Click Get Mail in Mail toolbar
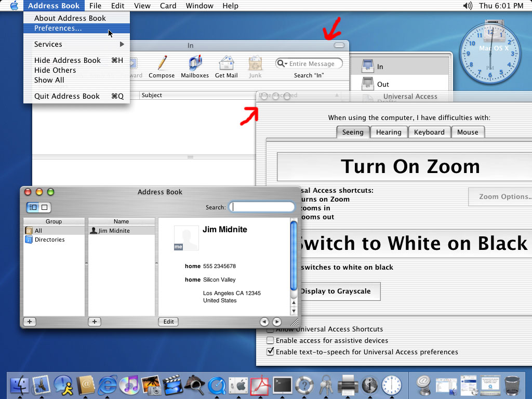 pos(227,67)
